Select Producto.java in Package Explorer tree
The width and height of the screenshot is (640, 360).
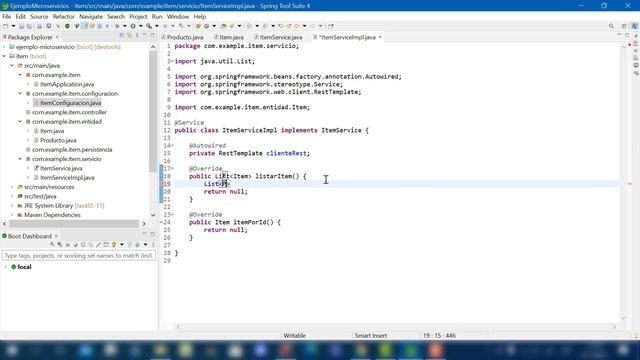coord(58,140)
